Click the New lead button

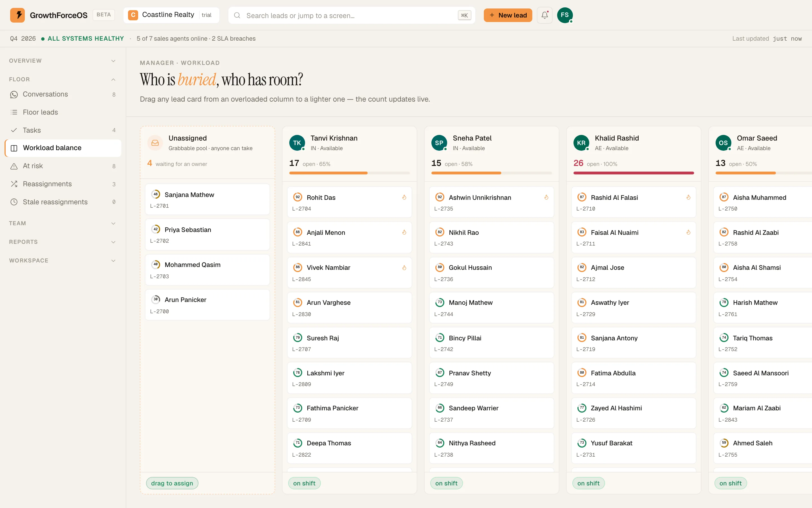click(508, 15)
